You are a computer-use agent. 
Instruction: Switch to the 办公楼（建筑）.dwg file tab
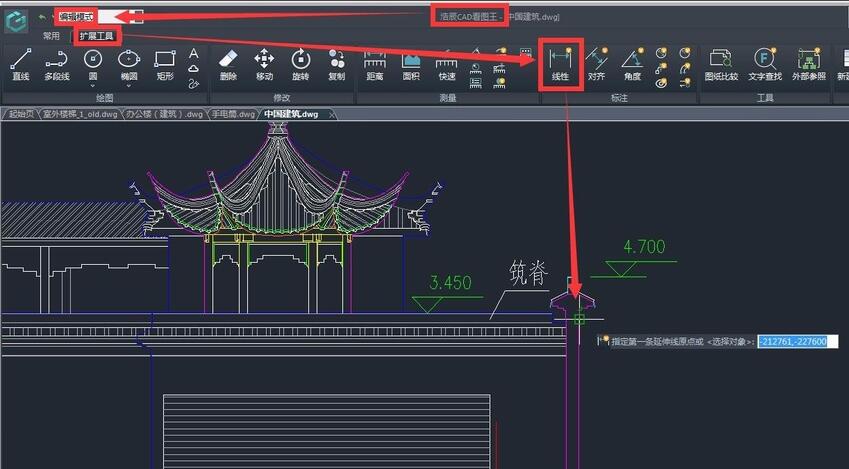click(x=165, y=114)
